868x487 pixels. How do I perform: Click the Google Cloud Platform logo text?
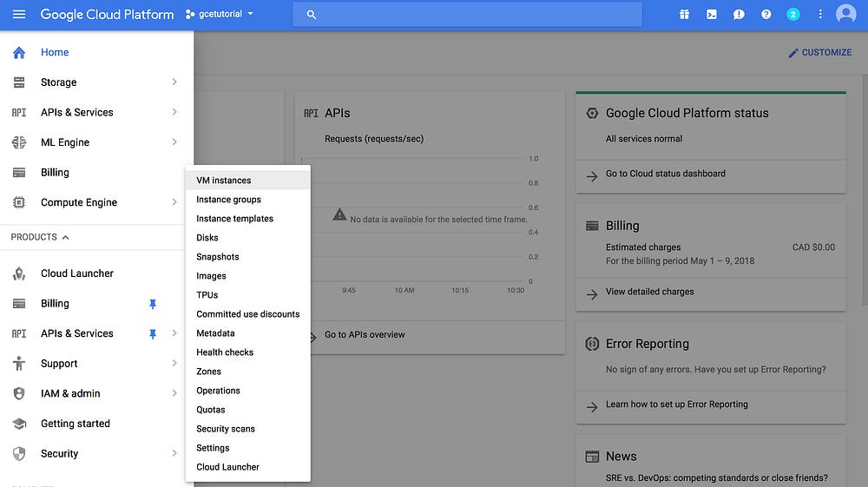[107, 15]
